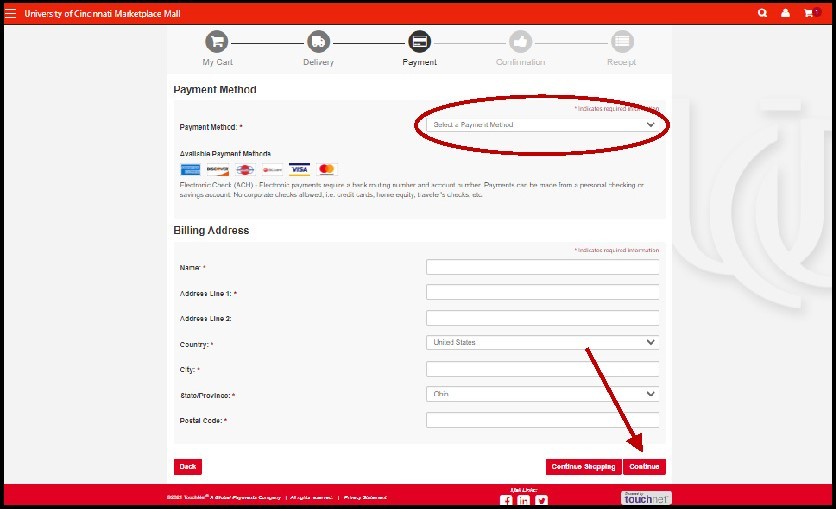Click the Payment step icon
Screen dimensions: 836x509
[x=420, y=42]
